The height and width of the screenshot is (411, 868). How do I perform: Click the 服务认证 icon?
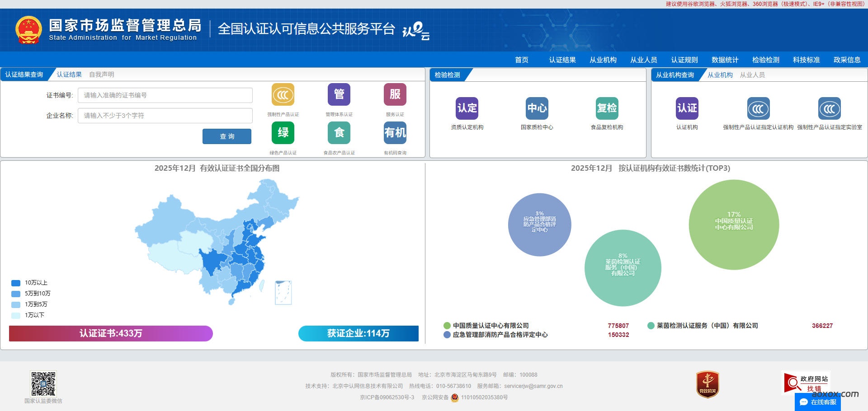tap(395, 94)
